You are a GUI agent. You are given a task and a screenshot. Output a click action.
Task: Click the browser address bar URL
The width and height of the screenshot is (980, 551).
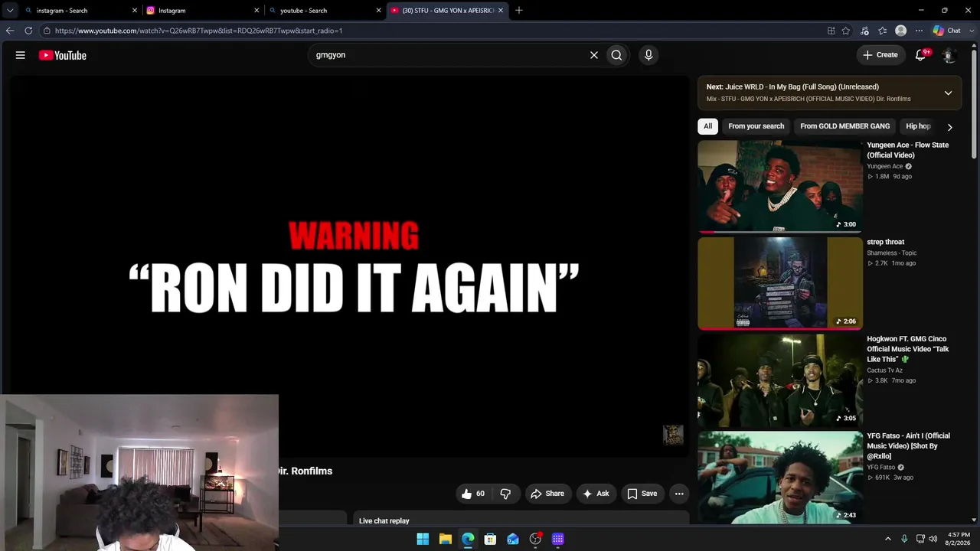(x=198, y=31)
